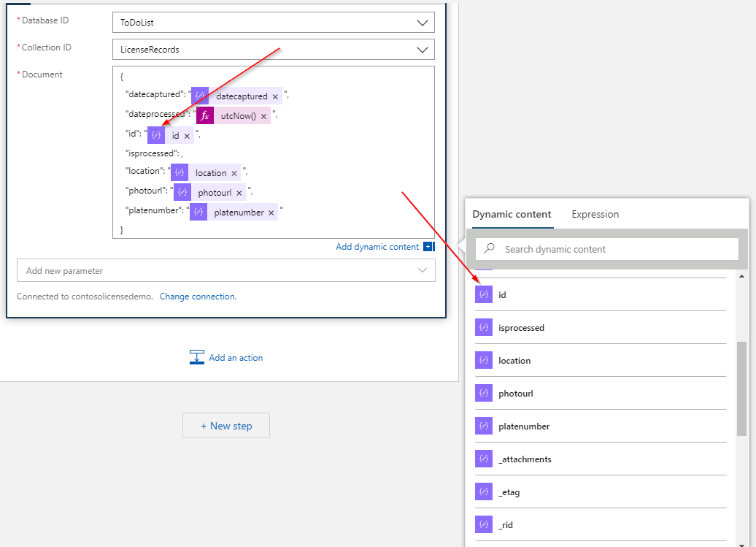Image resolution: width=756 pixels, height=547 pixels.
Task: Select the _attachments dynamic content item
Action: click(524, 459)
